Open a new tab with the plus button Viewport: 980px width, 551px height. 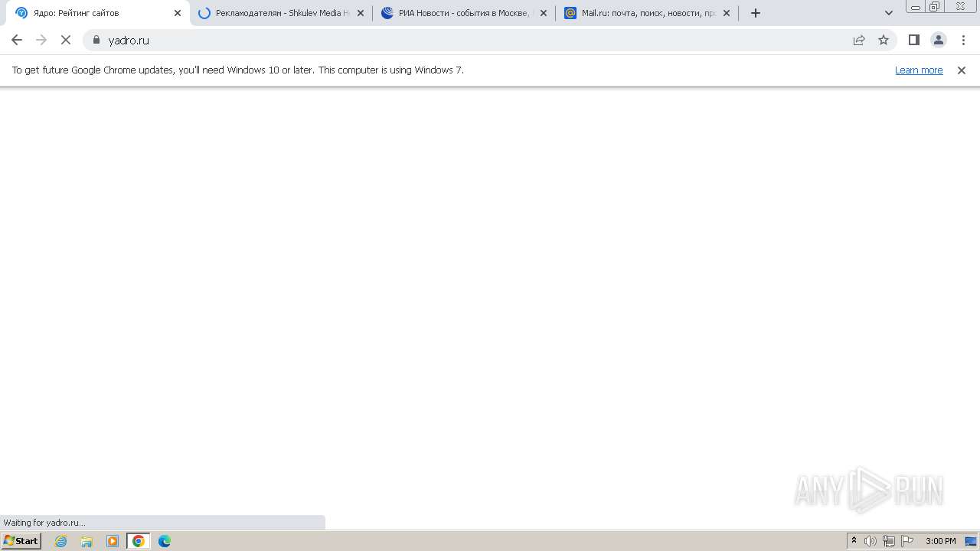[x=756, y=13]
